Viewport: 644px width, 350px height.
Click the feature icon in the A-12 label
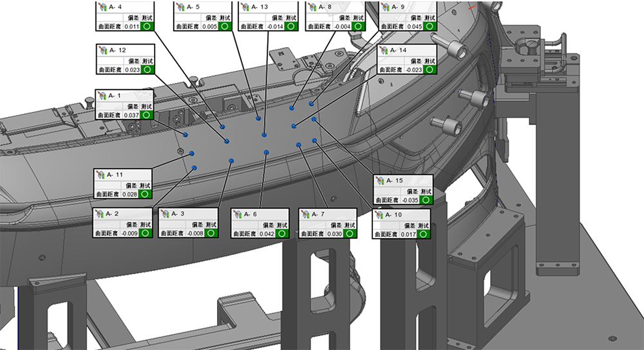[x=101, y=50]
